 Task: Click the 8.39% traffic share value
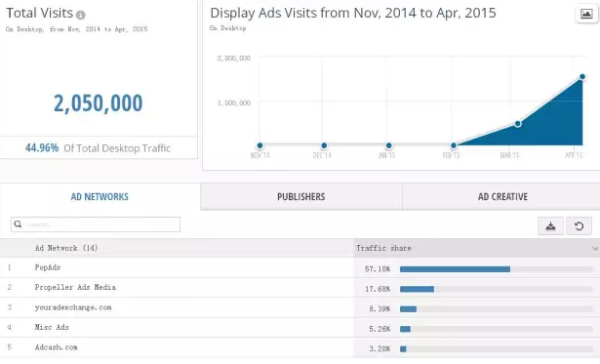380,309
